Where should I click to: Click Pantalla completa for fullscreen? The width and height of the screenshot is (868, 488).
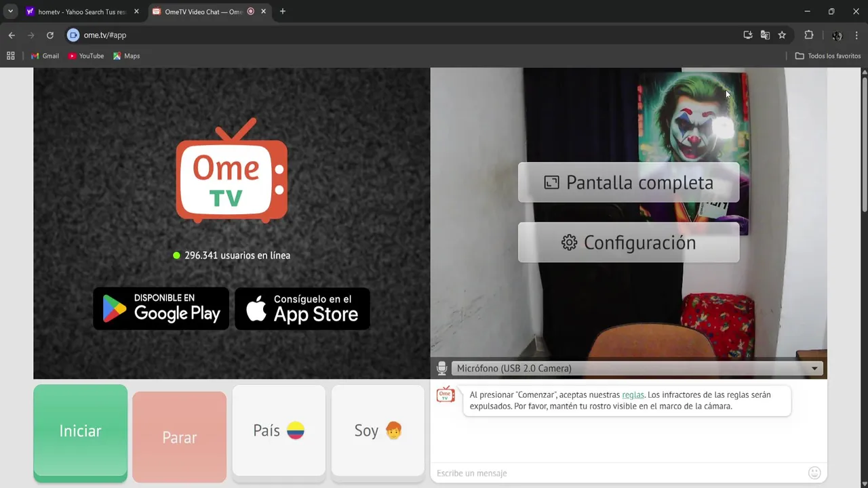click(x=629, y=182)
